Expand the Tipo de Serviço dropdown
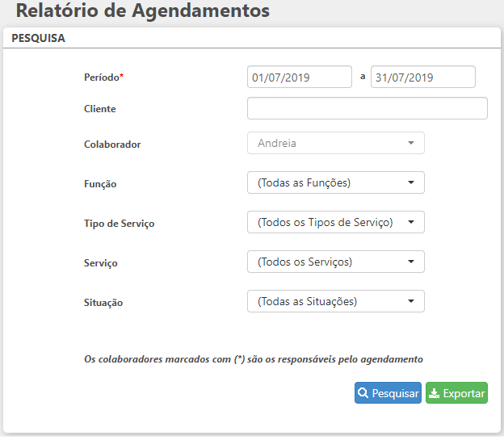 pos(335,222)
